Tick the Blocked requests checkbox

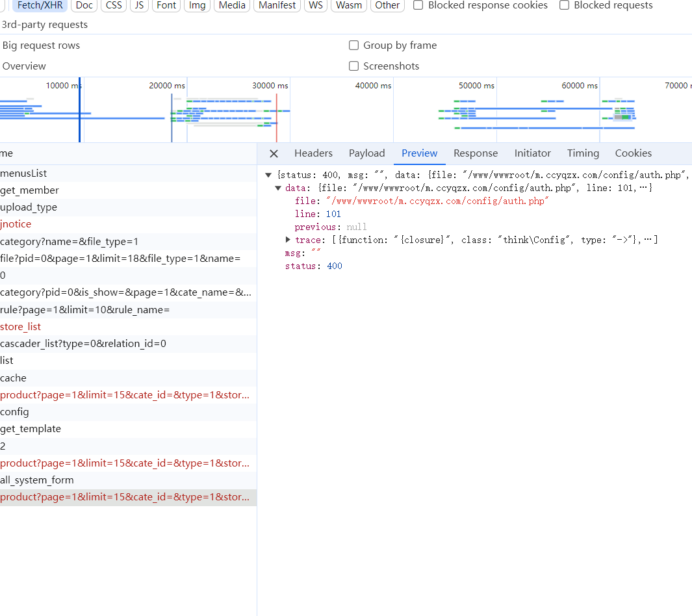[x=564, y=5]
